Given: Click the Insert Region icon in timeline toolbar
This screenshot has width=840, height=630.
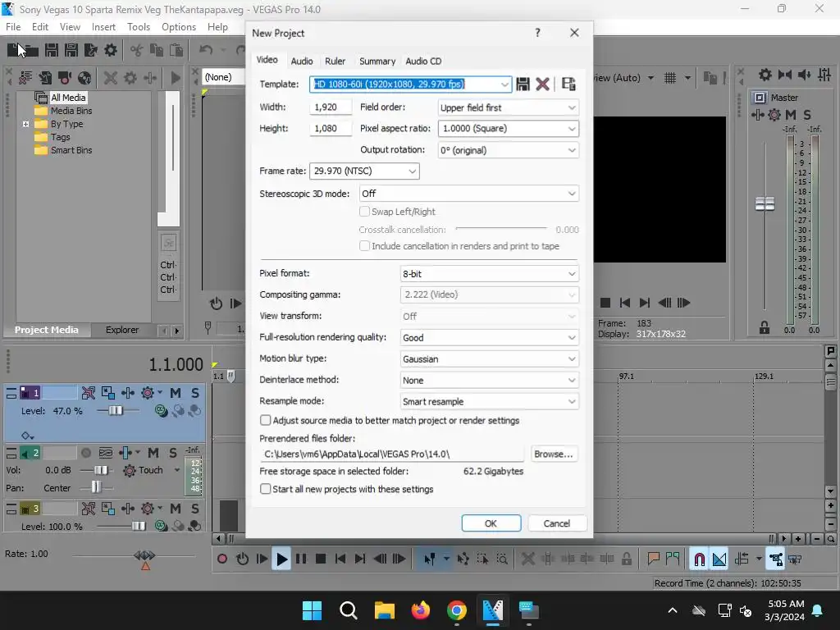Looking at the screenshot, I should click(673, 559).
